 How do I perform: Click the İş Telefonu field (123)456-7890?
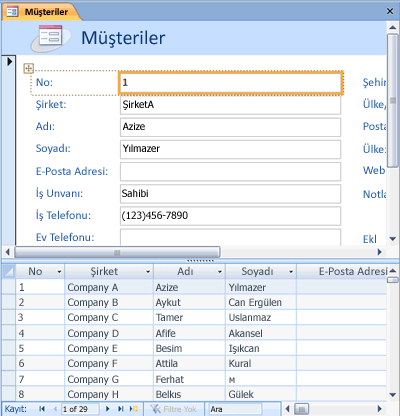pyautogui.click(x=230, y=215)
